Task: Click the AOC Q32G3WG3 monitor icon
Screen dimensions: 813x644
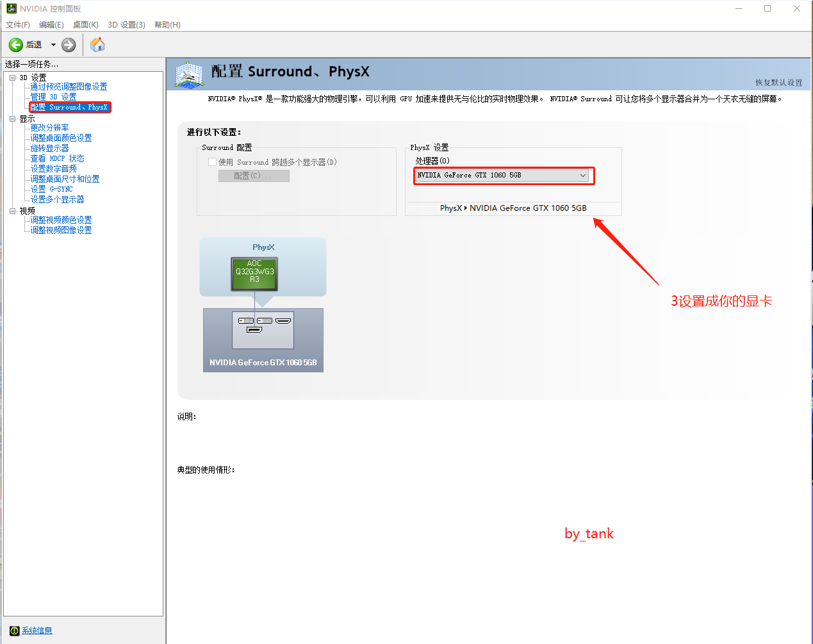Action: coord(254,272)
